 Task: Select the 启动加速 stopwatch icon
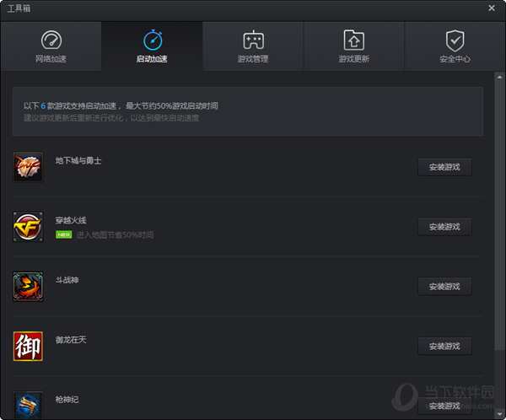tap(153, 40)
